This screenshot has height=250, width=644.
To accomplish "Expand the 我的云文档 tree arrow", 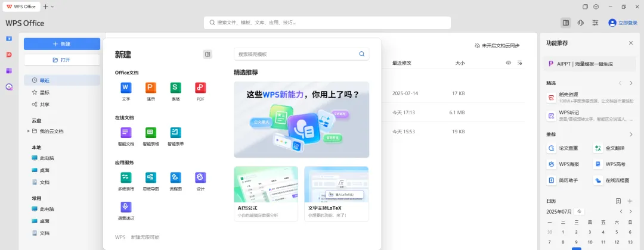I will 29,132.
